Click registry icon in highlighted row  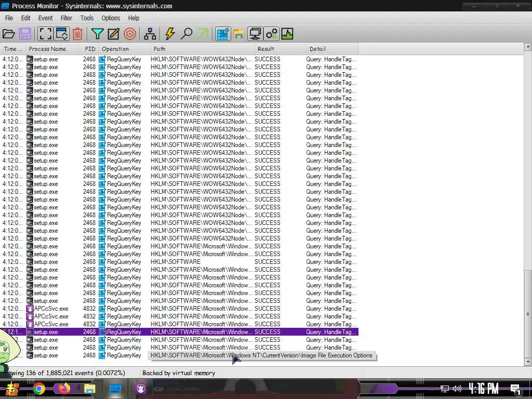[x=102, y=332]
